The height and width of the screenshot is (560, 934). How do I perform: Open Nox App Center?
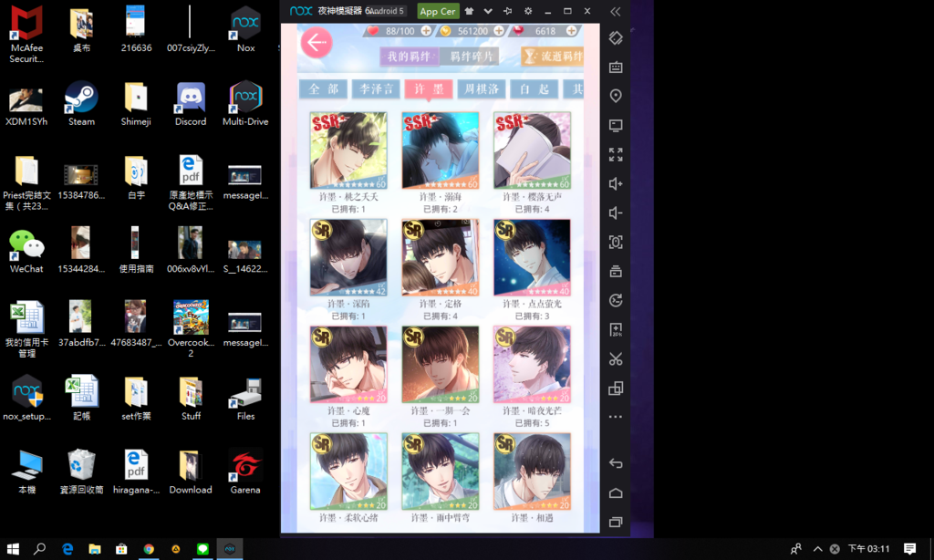point(438,11)
